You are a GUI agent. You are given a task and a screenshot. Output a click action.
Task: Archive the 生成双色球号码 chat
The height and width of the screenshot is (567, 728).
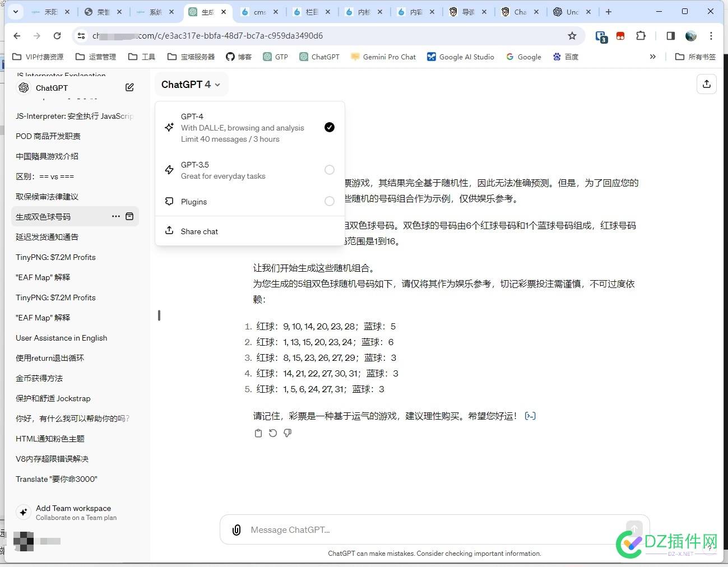click(x=129, y=216)
